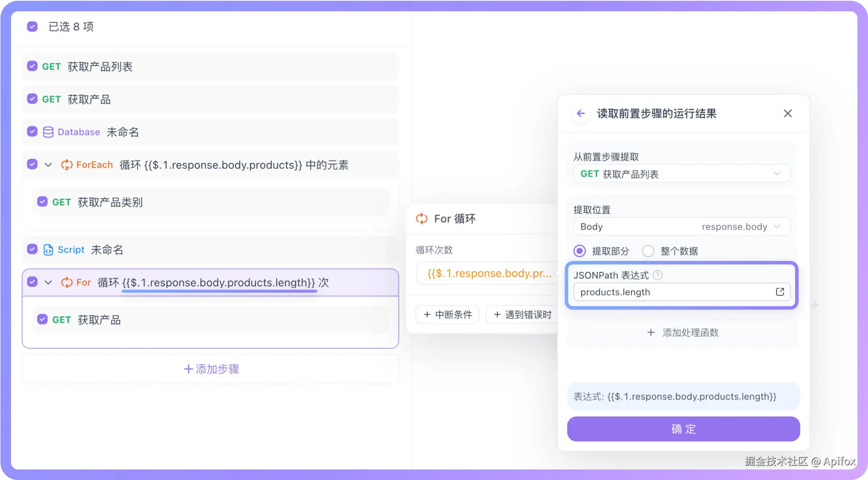Click the For 循环 panel header icon

point(422,219)
